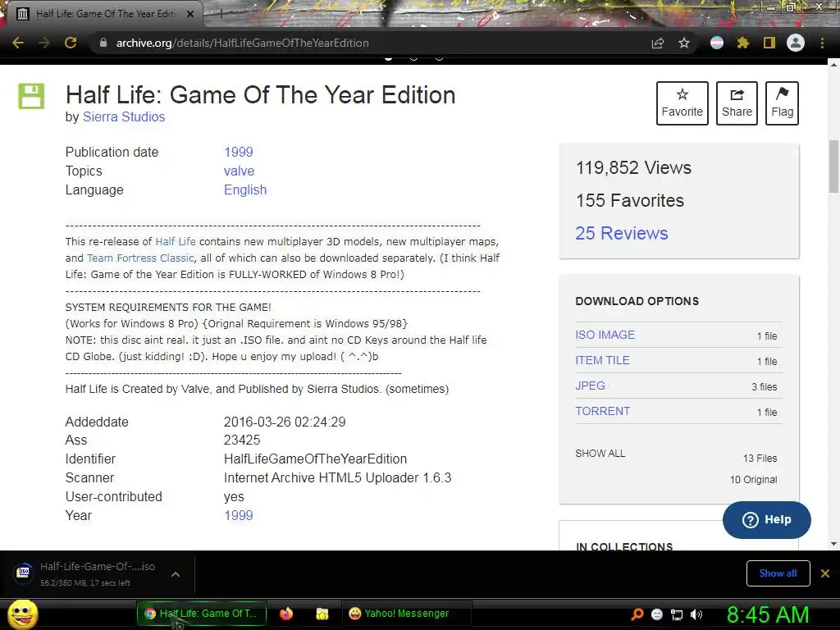
Task: Click the green floppy disk software icon
Action: tap(32, 97)
